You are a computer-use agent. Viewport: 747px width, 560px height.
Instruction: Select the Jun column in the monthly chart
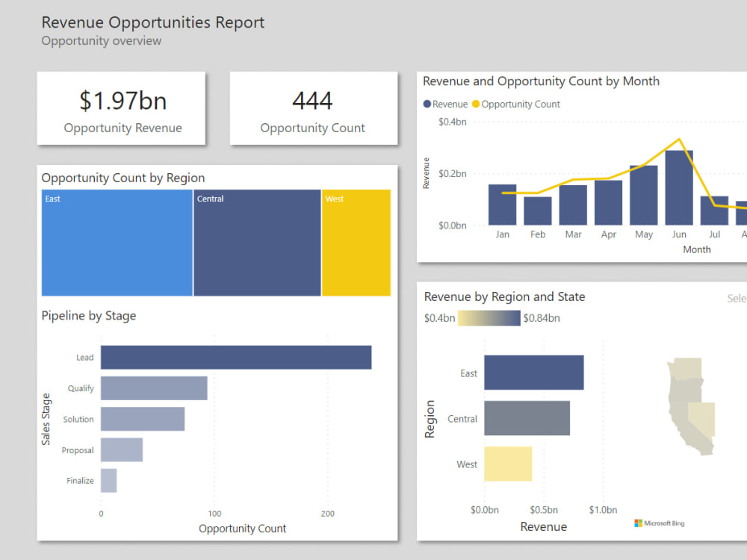coord(679,187)
